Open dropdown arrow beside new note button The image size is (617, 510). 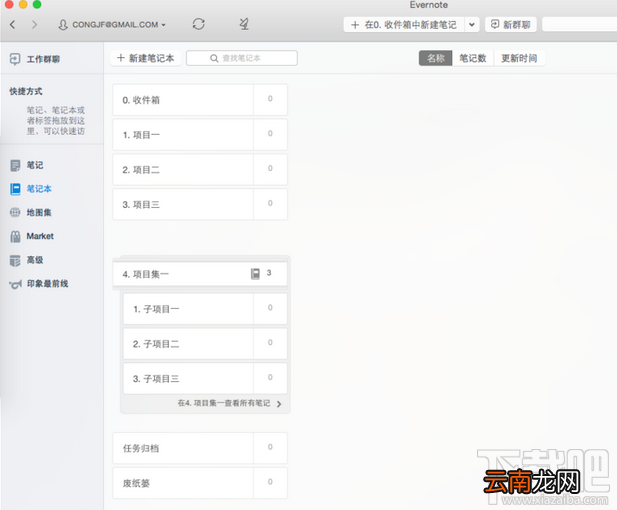472,25
